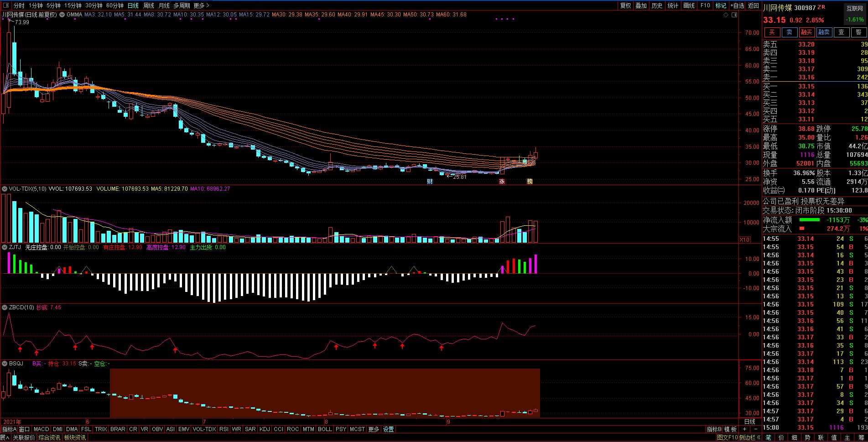Click the left panel toggle icon
This screenshot has width=868, height=442.
(5, 5)
